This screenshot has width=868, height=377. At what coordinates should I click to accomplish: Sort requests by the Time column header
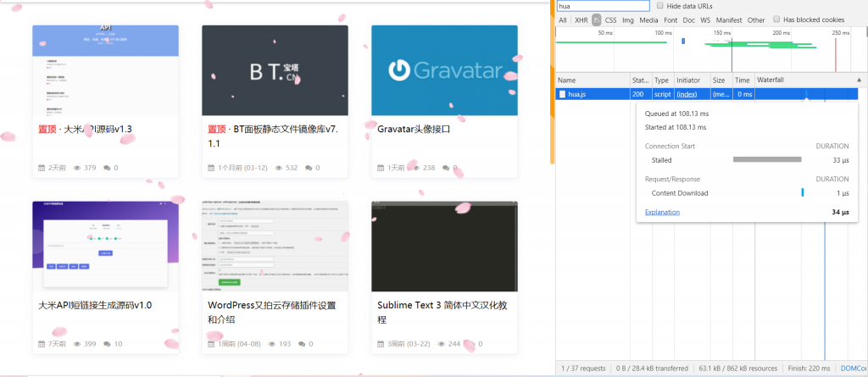pyautogui.click(x=742, y=80)
